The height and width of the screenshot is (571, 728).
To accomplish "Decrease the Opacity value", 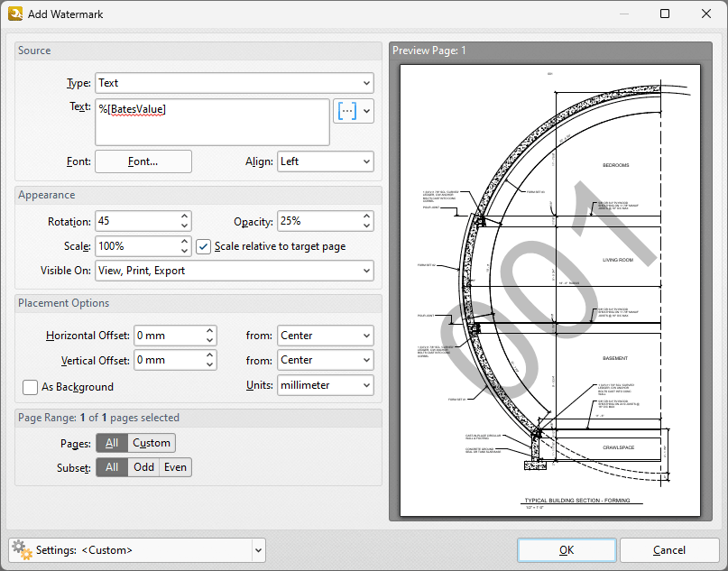I will [367, 226].
